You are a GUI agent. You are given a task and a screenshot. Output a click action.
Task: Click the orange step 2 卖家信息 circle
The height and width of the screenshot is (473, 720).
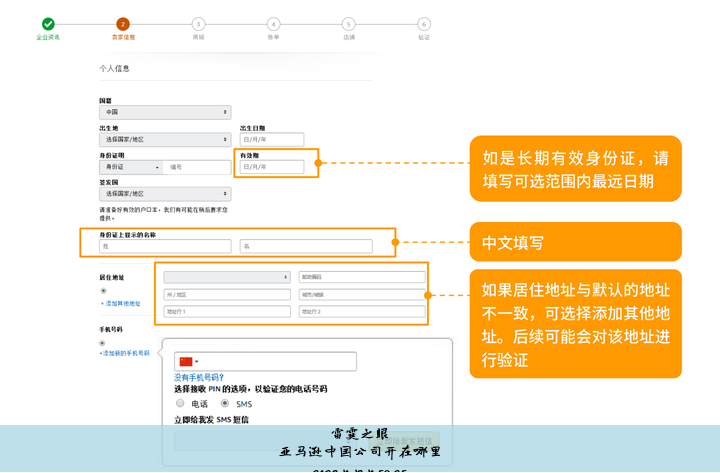click(123, 24)
